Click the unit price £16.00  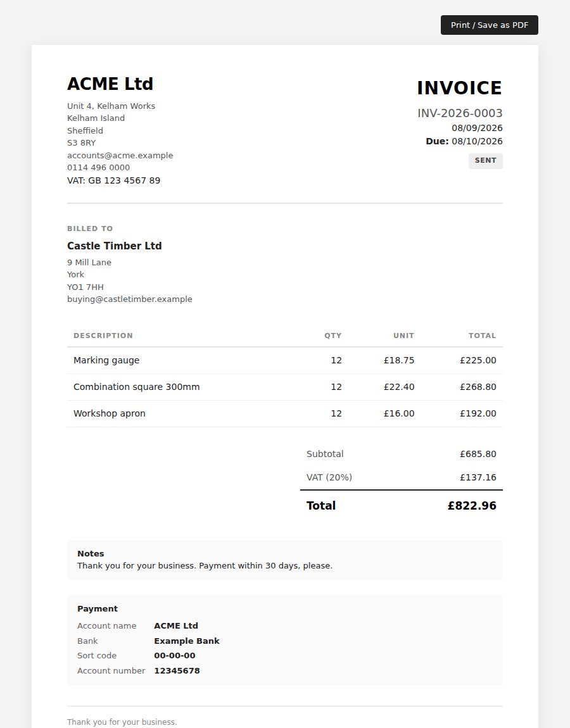point(399,413)
